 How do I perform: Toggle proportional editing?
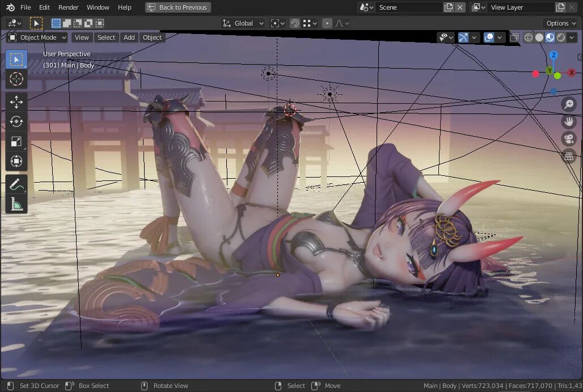tap(327, 23)
